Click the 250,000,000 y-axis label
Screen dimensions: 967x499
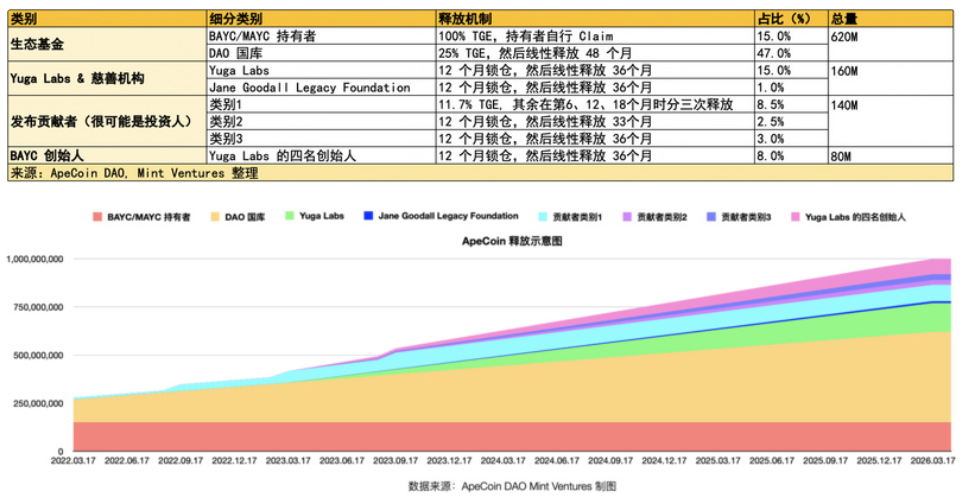(38, 403)
